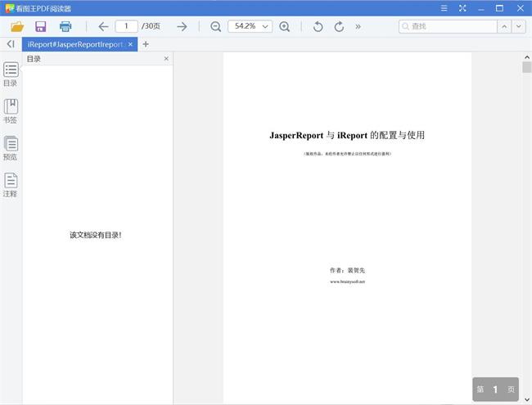This screenshot has height=405, width=532.
Task: Open the 注释 annotations sidebar panel
Action: [x=11, y=185]
